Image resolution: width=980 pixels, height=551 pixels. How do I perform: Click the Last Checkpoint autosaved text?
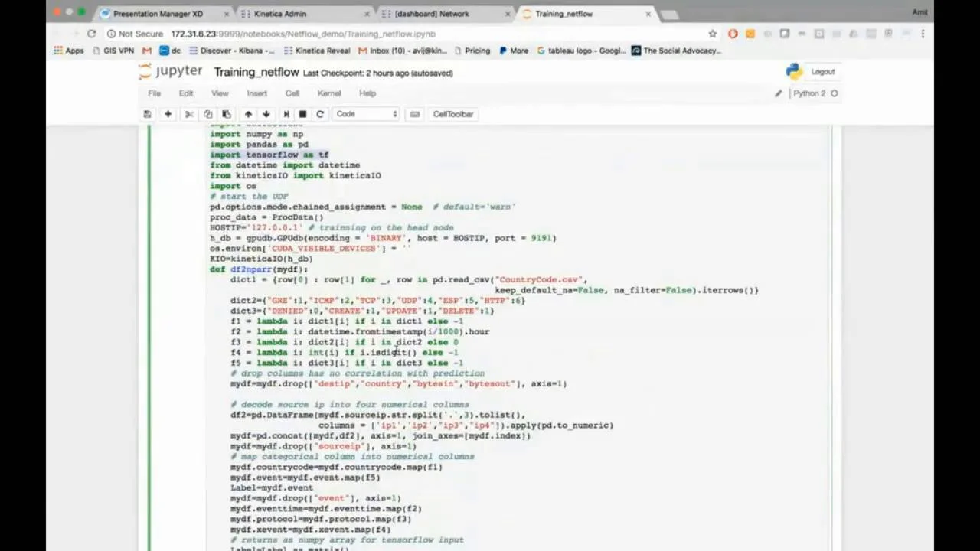pyautogui.click(x=378, y=73)
